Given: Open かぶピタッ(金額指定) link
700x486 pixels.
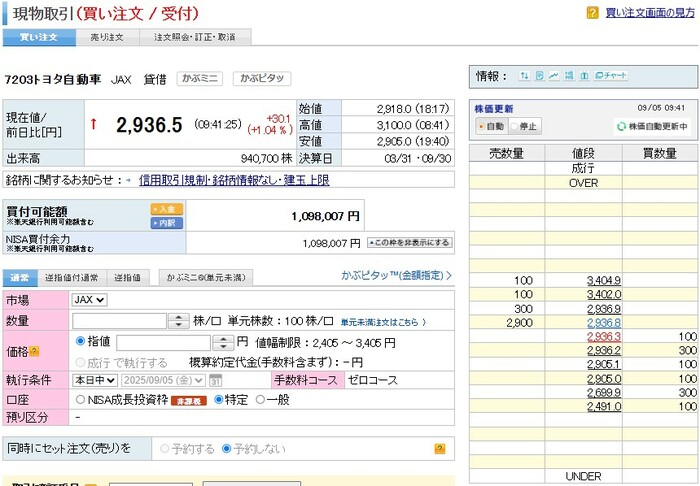Looking at the screenshot, I should (x=396, y=275).
